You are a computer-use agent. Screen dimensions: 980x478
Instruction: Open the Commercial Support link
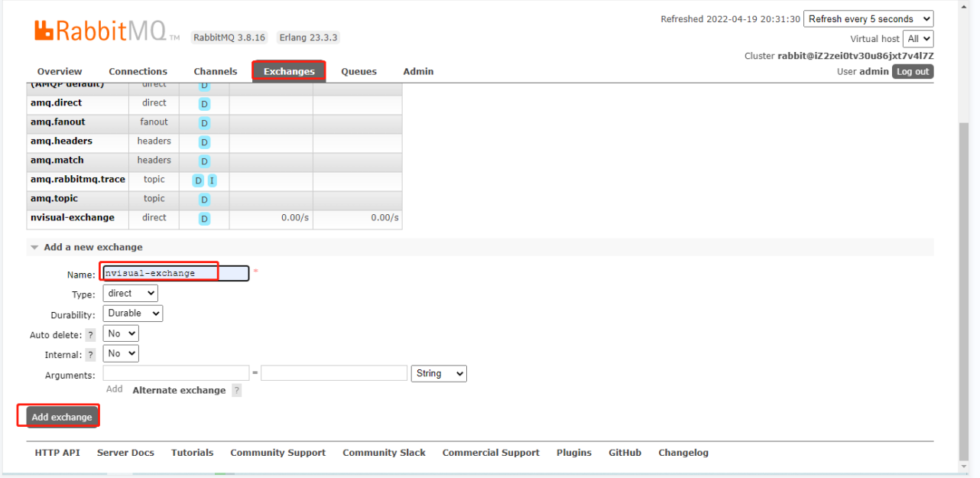pos(491,453)
